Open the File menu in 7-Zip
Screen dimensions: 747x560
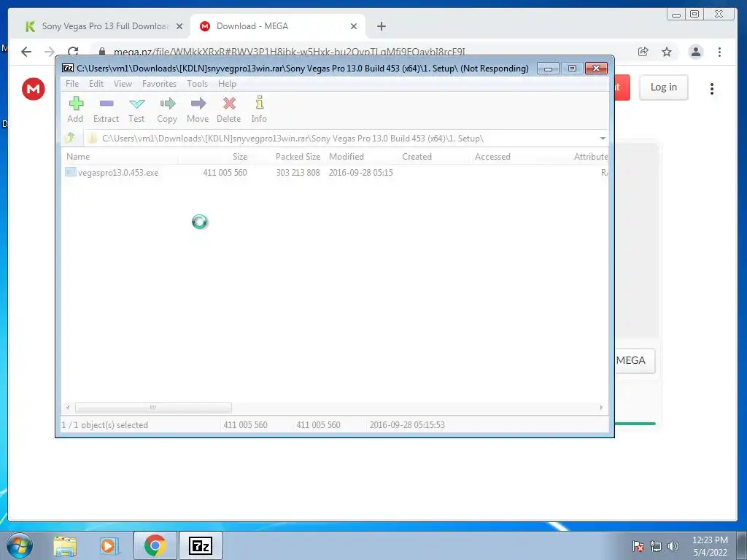coord(72,84)
